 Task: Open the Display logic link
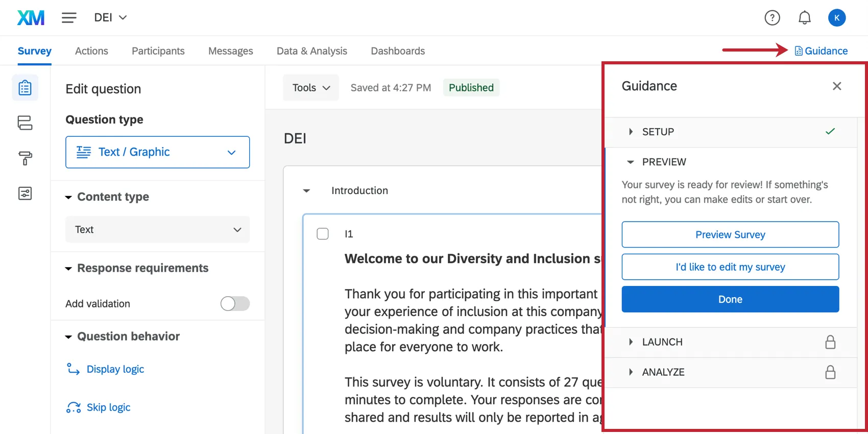pyautogui.click(x=115, y=369)
